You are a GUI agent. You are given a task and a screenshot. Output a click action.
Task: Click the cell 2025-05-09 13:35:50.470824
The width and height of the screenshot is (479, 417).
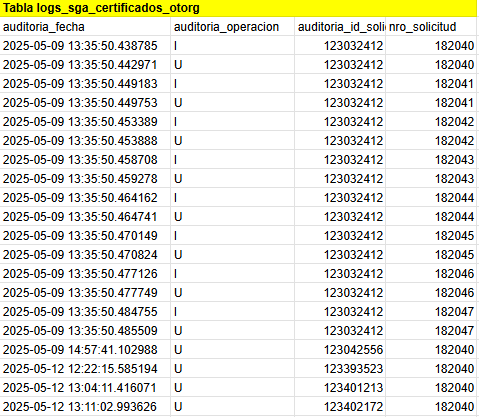(85, 255)
